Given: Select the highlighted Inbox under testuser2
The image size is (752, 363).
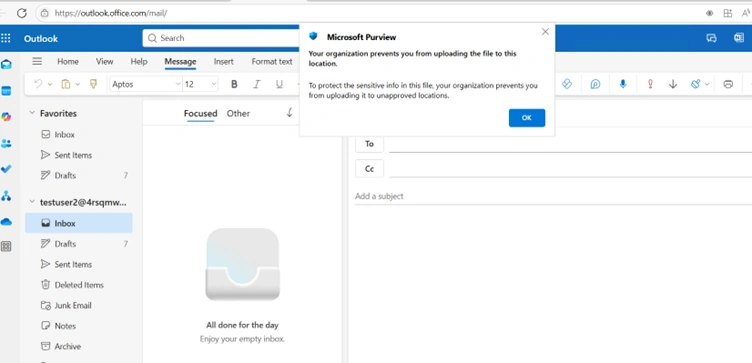Looking at the screenshot, I should tap(79, 223).
